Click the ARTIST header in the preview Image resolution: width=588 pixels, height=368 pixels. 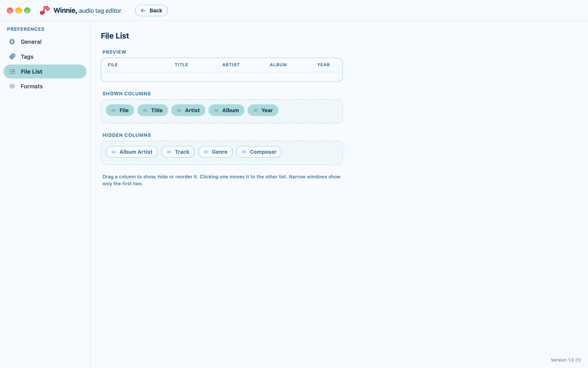[x=231, y=65]
